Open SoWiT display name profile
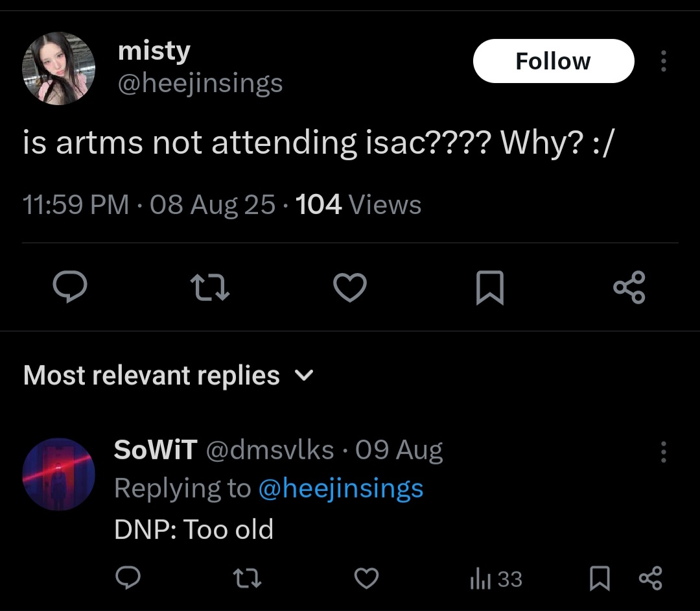This screenshot has width=700, height=611. [x=156, y=450]
